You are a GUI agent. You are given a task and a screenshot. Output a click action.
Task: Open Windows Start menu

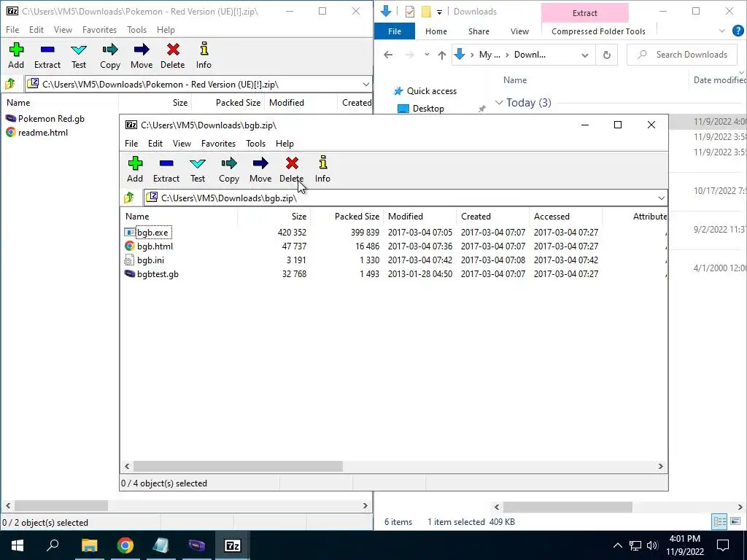[x=18, y=545]
